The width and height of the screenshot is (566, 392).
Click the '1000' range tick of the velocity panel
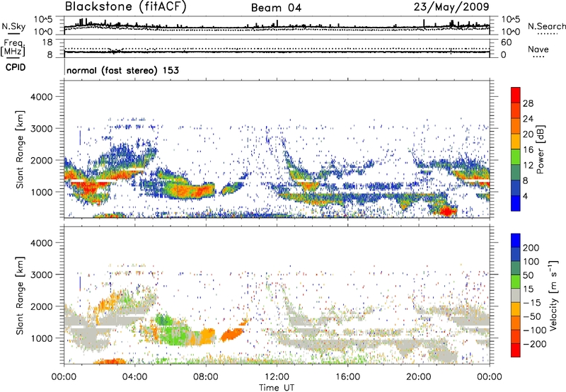tap(42, 338)
